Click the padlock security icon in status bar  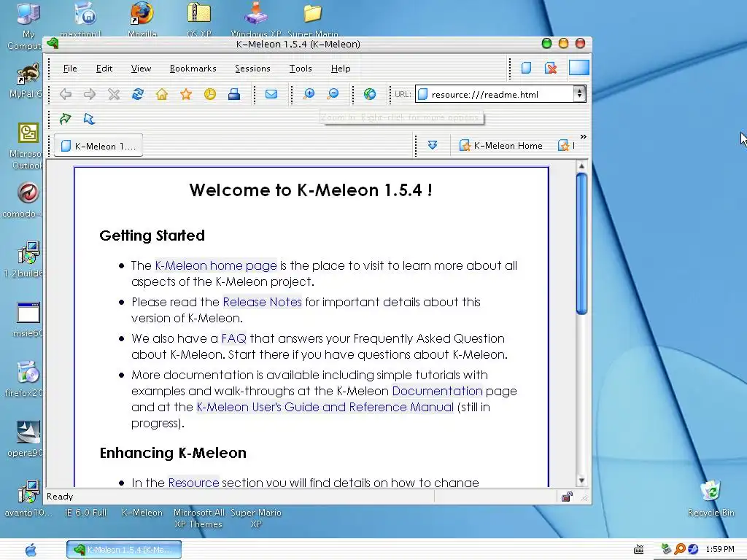point(567,497)
